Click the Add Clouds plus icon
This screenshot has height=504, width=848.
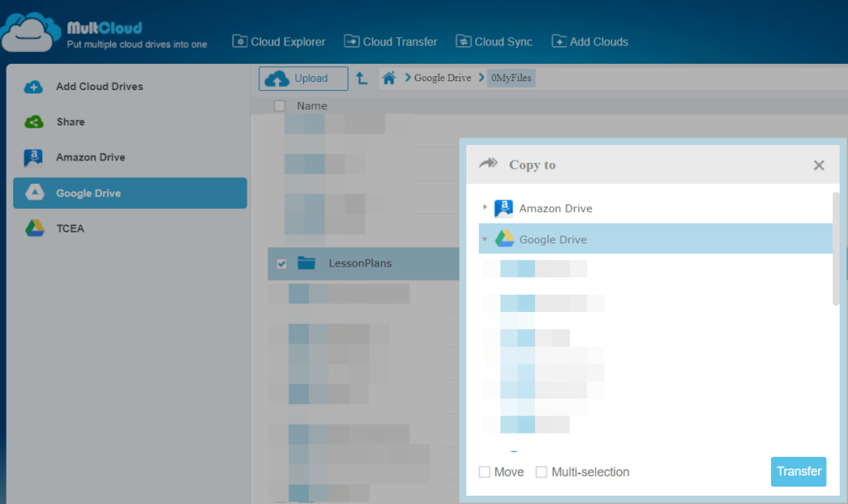(x=559, y=41)
